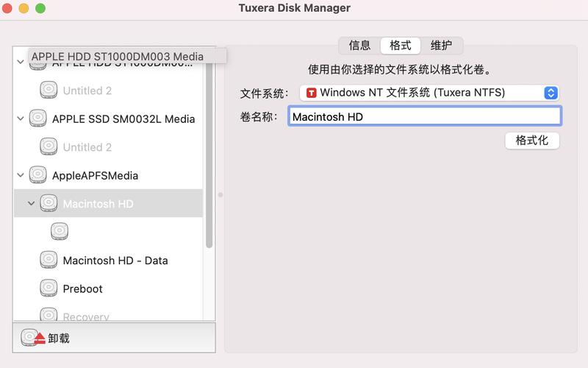Click the disk list vertical scrollbar
The width and height of the screenshot is (588, 368).
click(x=209, y=154)
